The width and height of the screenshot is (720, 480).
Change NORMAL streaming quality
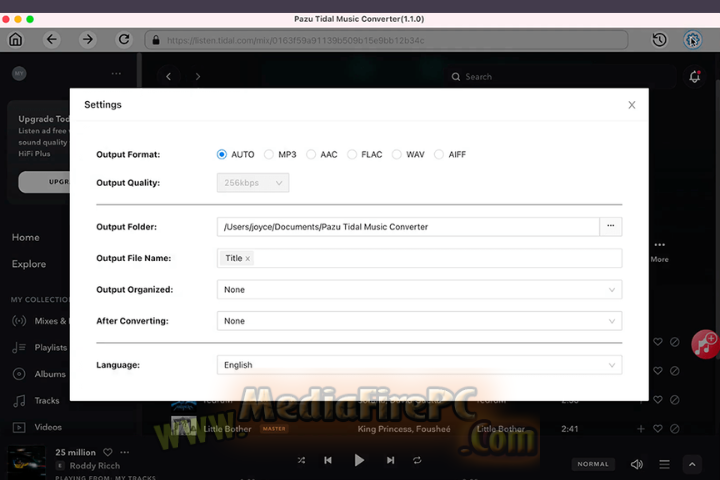(593, 464)
